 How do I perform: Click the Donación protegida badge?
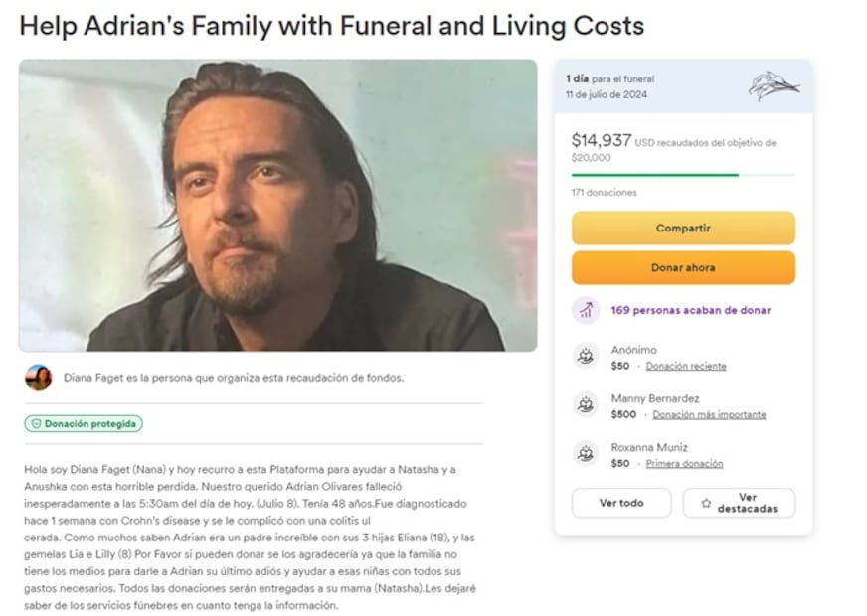84,424
